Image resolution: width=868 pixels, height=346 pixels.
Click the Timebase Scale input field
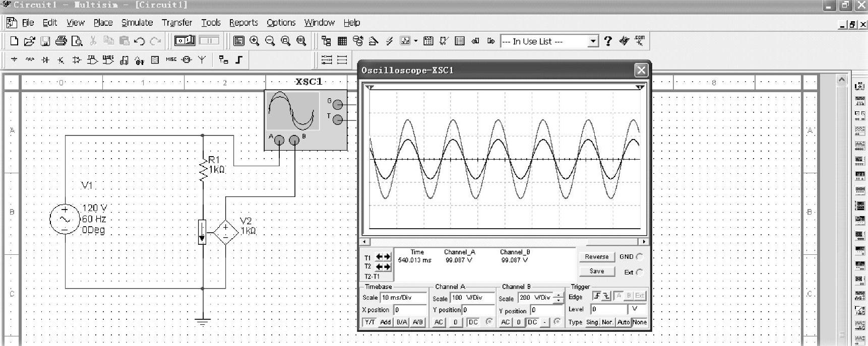tap(403, 298)
